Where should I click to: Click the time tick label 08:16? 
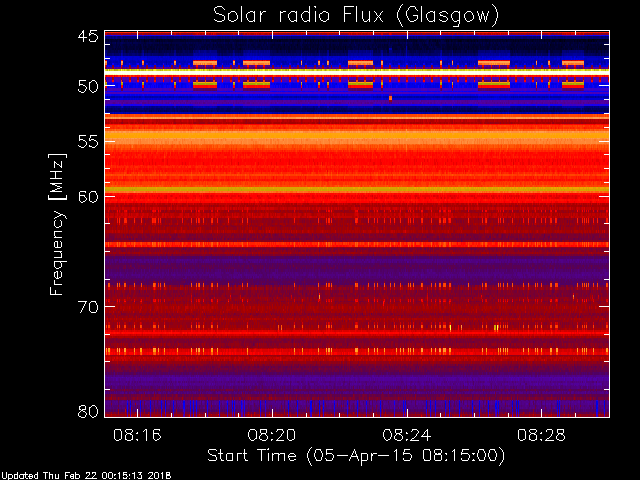(137, 435)
